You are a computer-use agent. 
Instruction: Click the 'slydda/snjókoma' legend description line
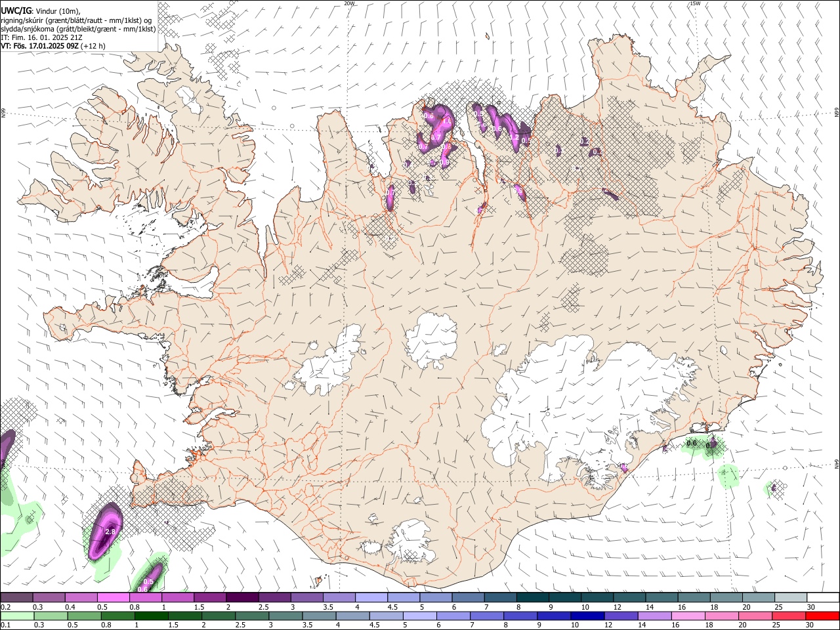point(78,29)
